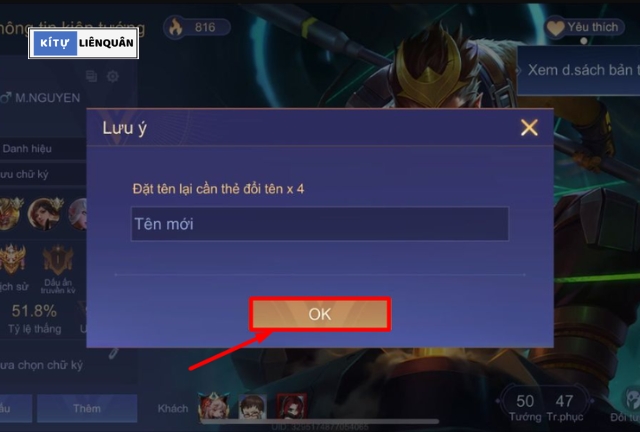The width and height of the screenshot is (640, 432).
Task: Close the Lưu ý dialog
Action: pos(529,128)
